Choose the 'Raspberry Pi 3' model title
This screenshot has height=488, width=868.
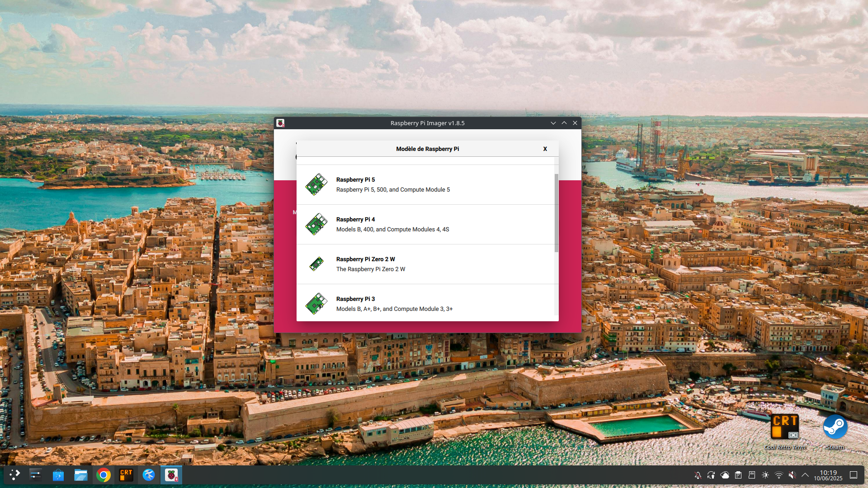tap(355, 299)
